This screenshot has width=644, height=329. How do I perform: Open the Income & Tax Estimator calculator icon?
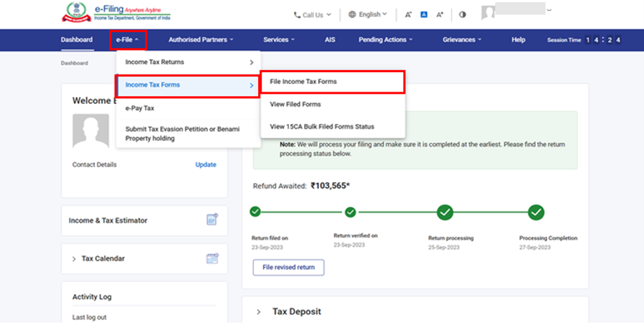pyautogui.click(x=212, y=220)
